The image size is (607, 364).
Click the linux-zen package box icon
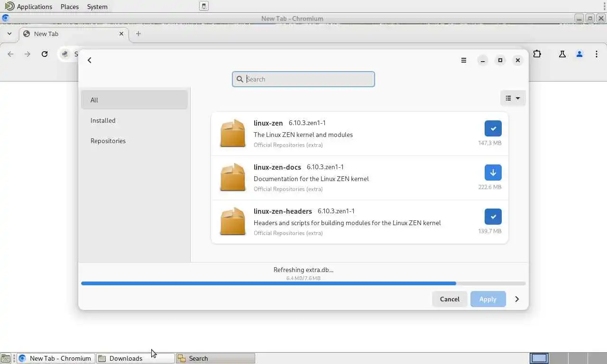[x=232, y=134]
